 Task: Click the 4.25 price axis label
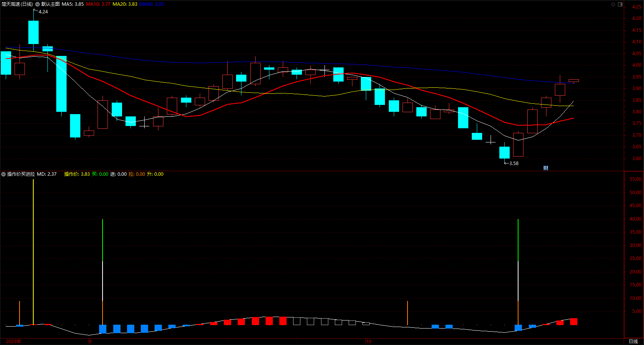(637, 7)
